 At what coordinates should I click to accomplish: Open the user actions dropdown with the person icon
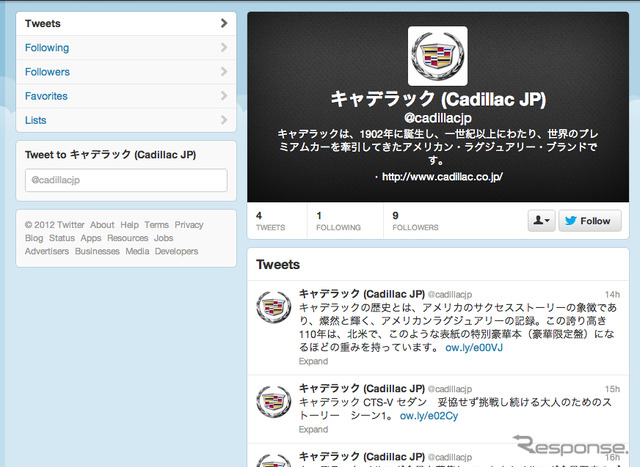click(541, 221)
